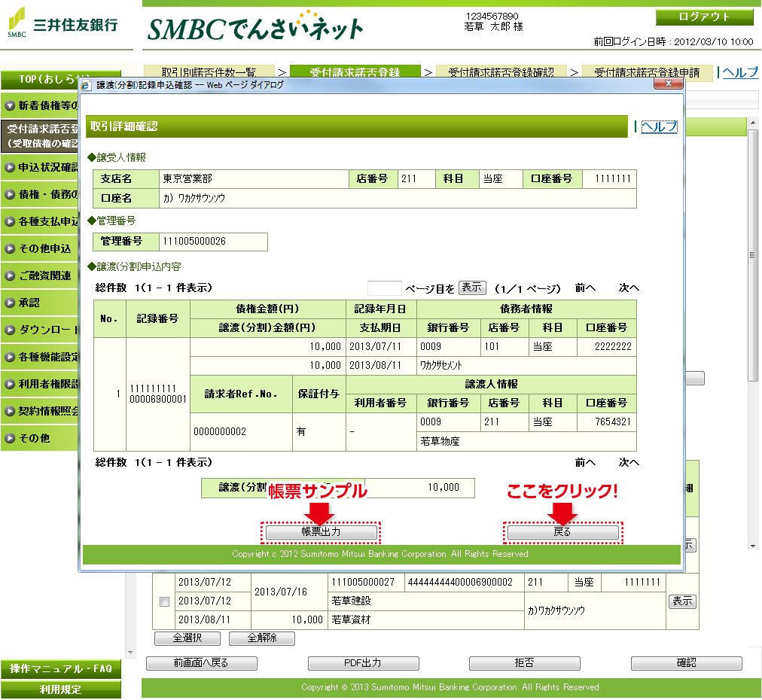Image resolution: width=762 pixels, height=700 pixels.
Task: Click the 口座番号 value 7654321
Action: [x=614, y=422]
